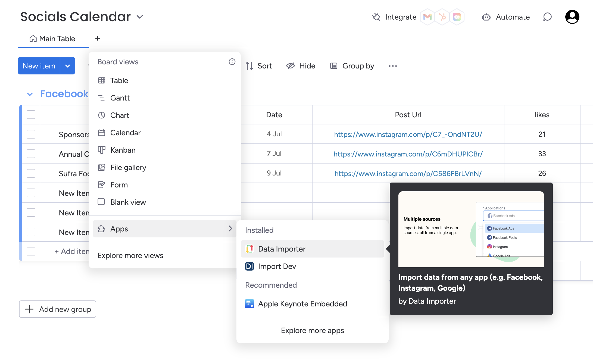Click the Automate robot icon
593x364 pixels.
point(486,17)
